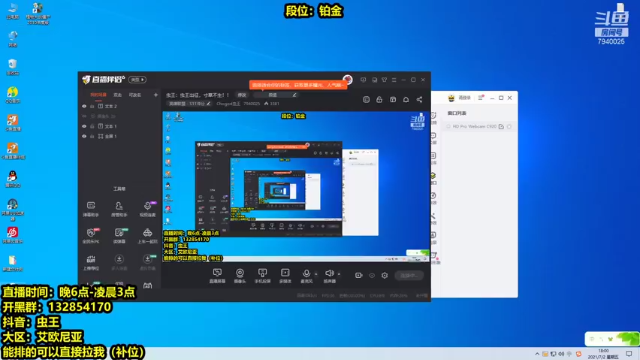
Task: Toggle the eye icon for 文本 1
Action: tap(84, 126)
